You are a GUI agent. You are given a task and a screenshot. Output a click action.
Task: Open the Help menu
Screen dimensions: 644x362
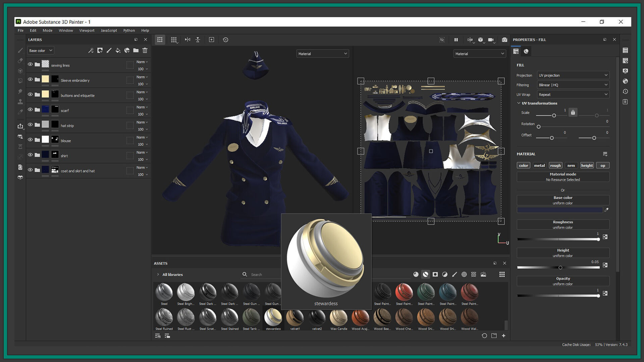coord(145,31)
